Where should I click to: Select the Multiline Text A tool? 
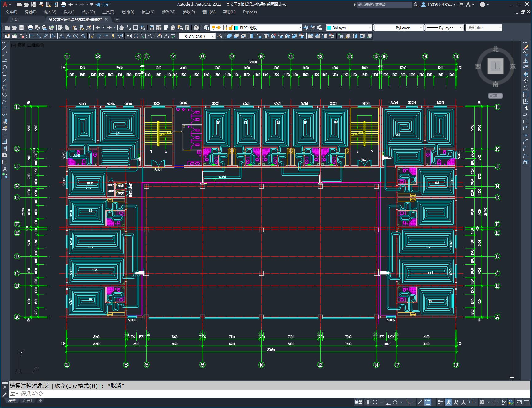[x=5, y=169]
